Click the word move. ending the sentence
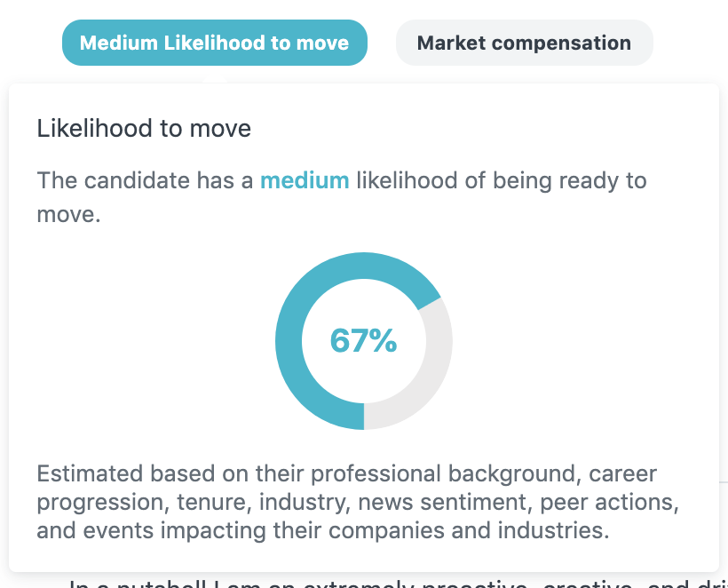728x588 pixels. 68,215
